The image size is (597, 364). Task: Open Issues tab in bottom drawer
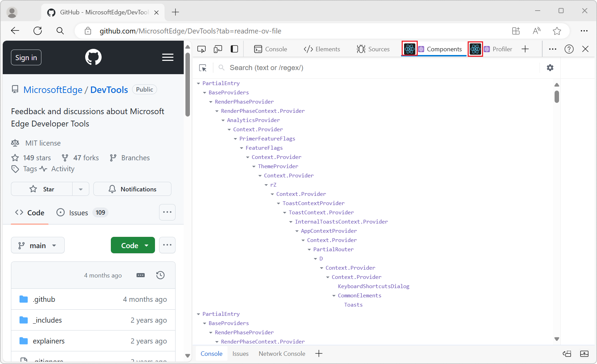[241, 354]
